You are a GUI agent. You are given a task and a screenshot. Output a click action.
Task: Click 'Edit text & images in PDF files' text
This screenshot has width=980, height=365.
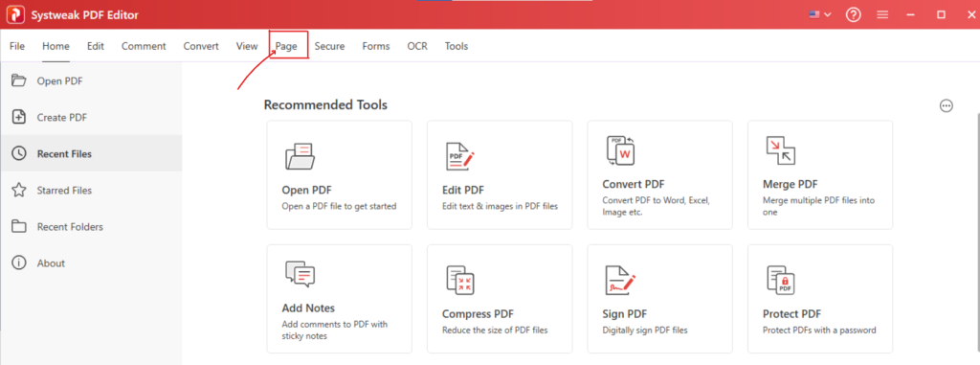coord(500,206)
